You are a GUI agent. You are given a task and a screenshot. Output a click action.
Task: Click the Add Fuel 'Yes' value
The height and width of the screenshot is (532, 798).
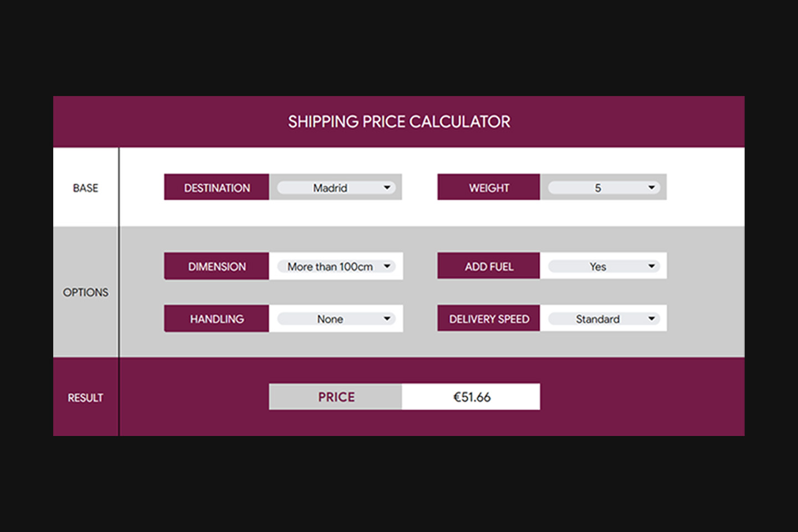[x=597, y=267]
